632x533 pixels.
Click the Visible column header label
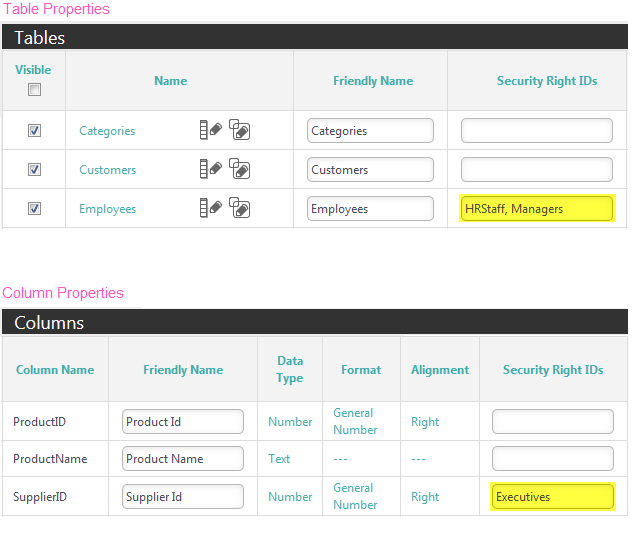coord(33,70)
